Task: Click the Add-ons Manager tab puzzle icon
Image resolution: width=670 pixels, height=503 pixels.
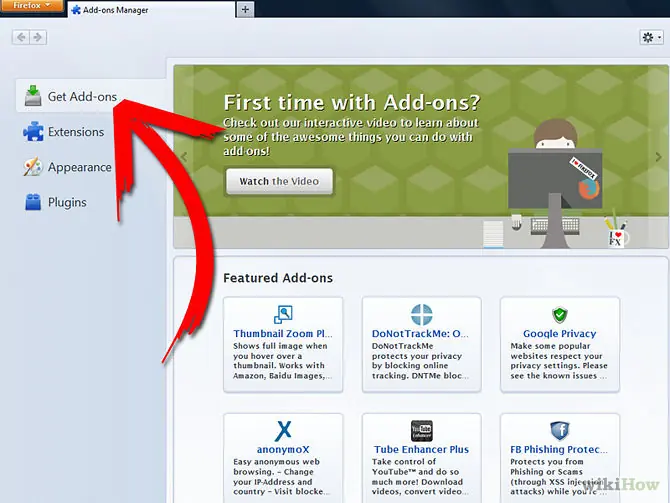Action: [76, 9]
